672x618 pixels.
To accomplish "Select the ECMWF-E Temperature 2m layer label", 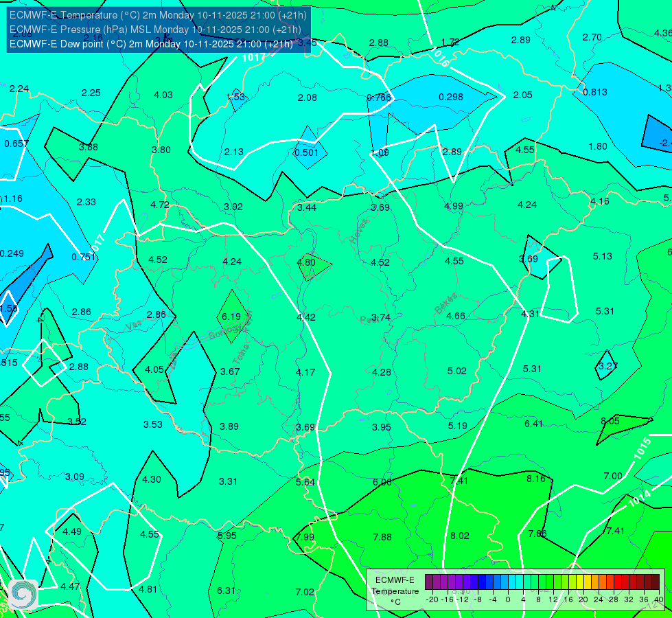I will [158, 15].
